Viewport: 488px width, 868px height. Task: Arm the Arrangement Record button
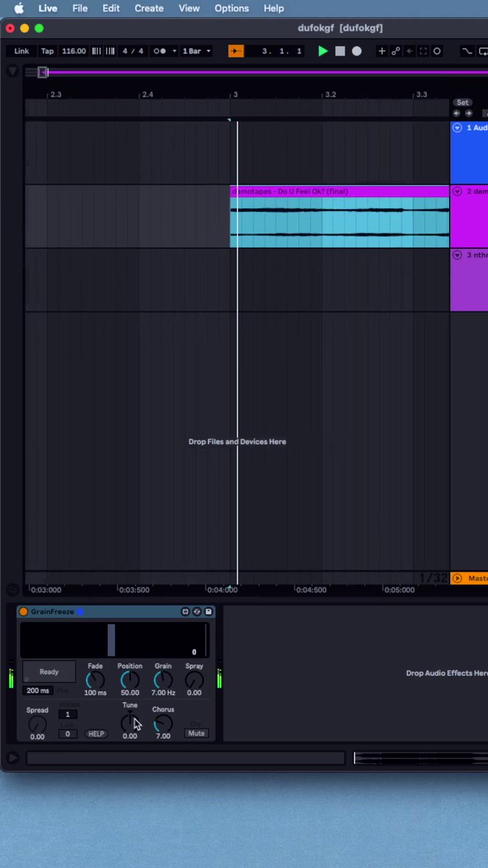356,51
